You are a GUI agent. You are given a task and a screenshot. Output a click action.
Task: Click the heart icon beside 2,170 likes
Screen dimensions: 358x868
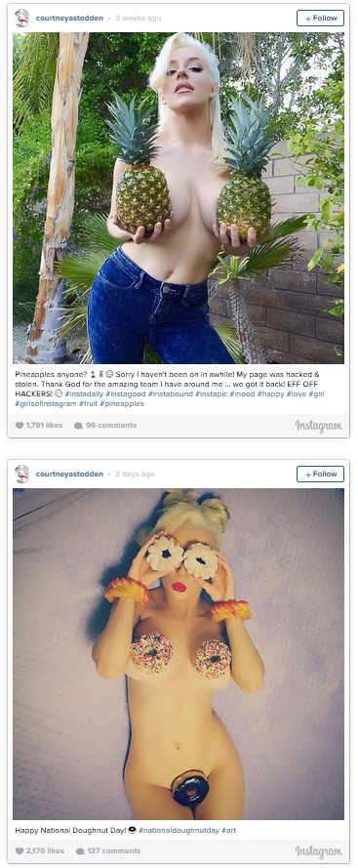pyautogui.click(x=20, y=850)
